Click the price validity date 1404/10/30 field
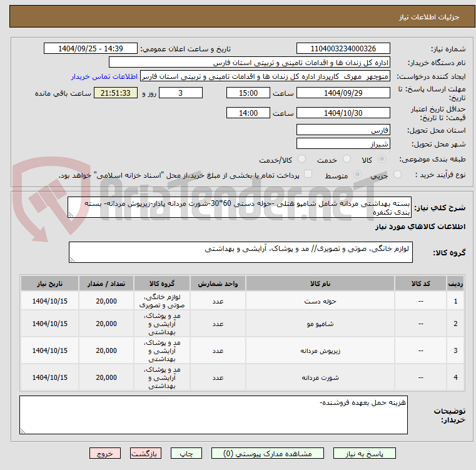476x470 pixels. point(343,113)
